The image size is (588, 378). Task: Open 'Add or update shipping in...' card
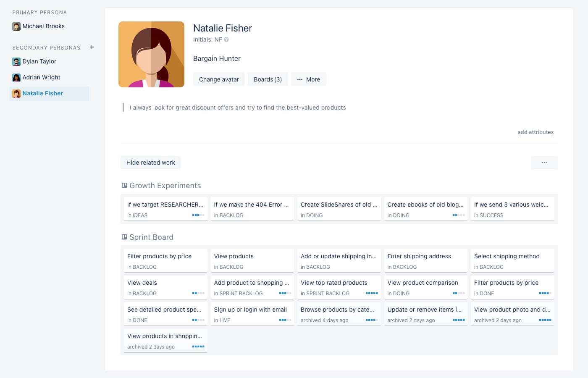pos(339,260)
